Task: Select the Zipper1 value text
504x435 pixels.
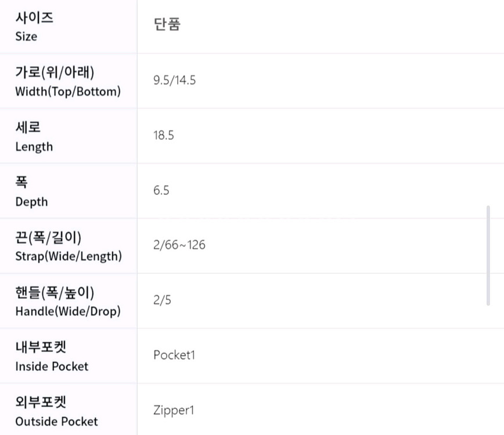Action: pyautogui.click(x=173, y=411)
